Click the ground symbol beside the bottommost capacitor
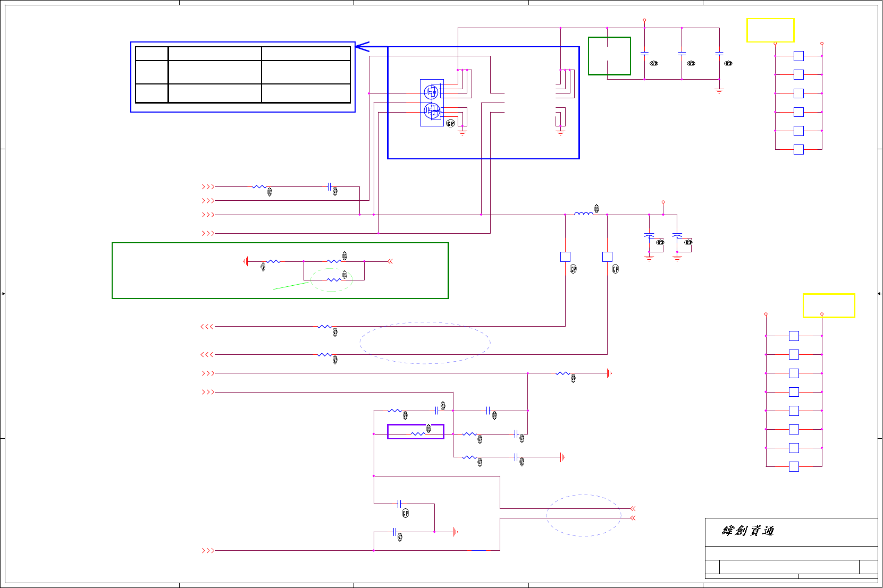 coord(455,532)
